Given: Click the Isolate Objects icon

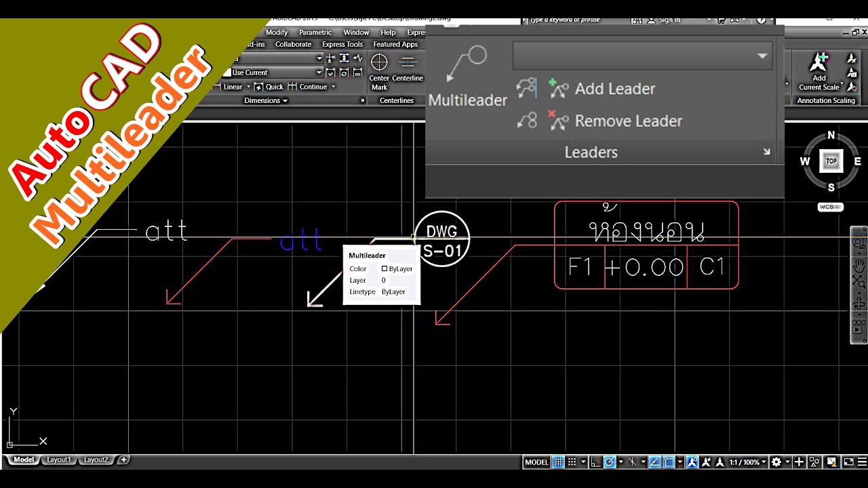Looking at the screenshot, I should click(814, 462).
